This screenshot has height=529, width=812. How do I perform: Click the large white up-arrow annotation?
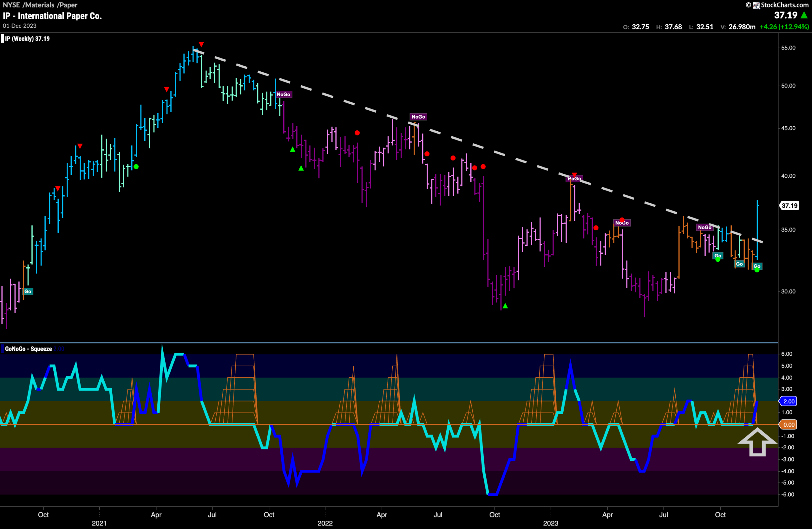(x=757, y=442)
